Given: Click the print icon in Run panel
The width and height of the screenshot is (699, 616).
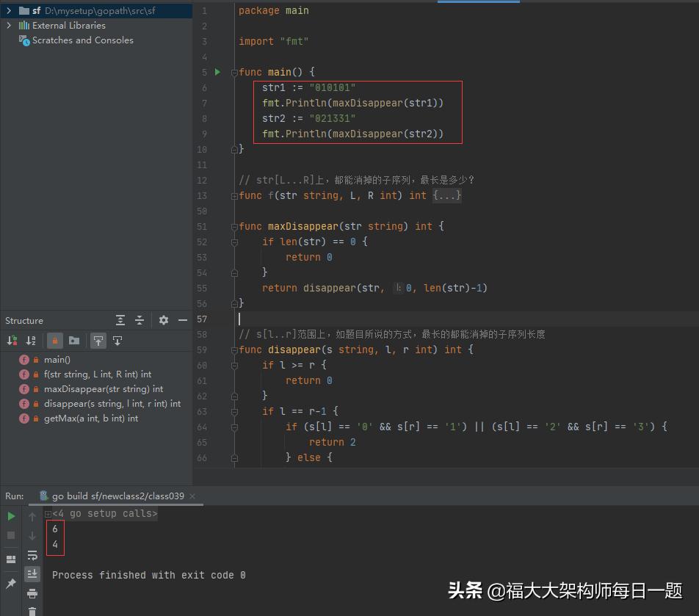Looking at the screenshot, I should coord(32,593).
